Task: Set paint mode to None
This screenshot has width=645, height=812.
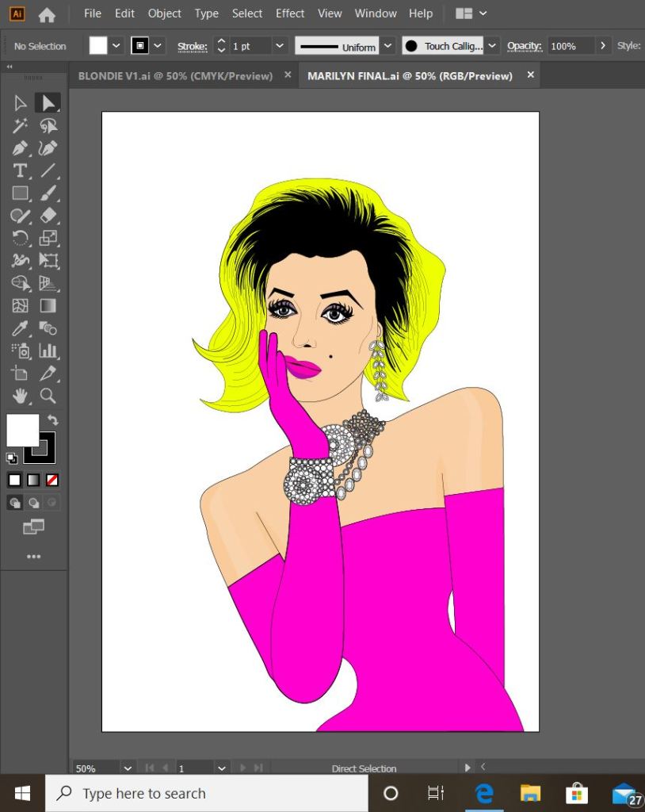Action: click(52, 480)
